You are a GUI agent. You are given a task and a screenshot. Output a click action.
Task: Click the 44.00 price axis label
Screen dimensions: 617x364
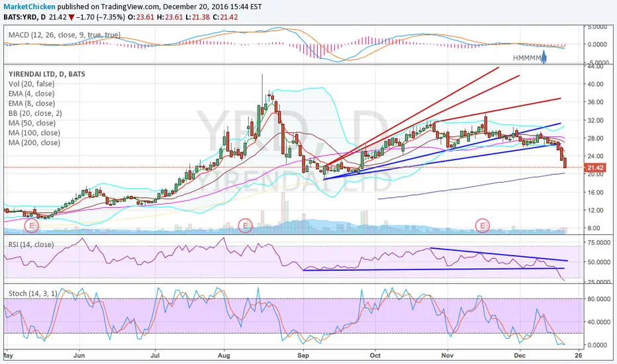click(595, 66)
